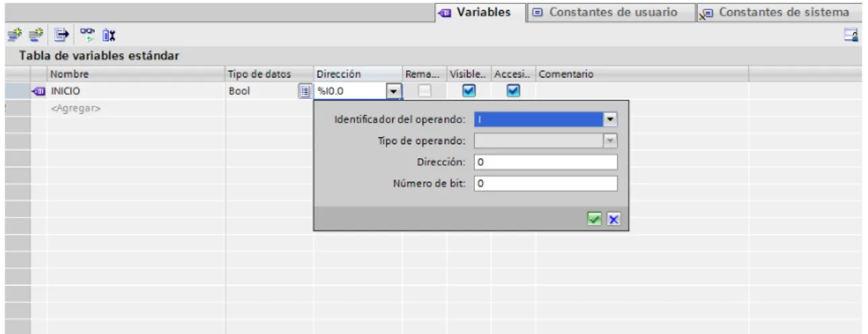868x334 pixels.
Task: Click the Bool data type cell
Action: [x=262, y=90]
